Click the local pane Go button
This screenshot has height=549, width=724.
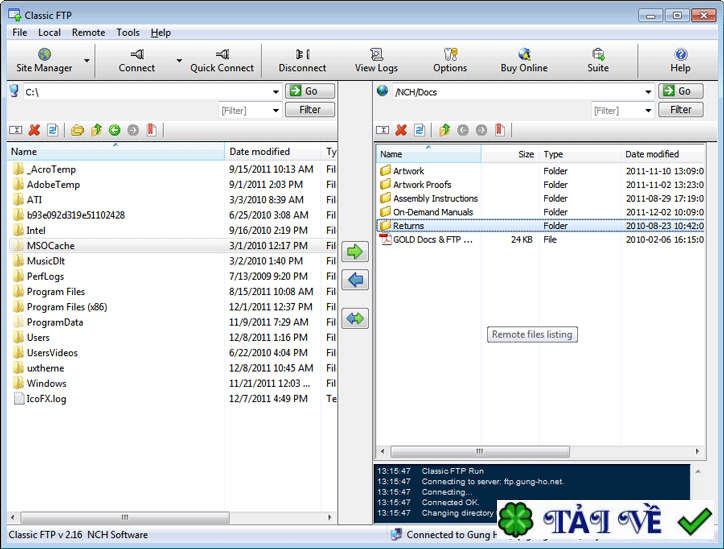[x=310, y=91]
